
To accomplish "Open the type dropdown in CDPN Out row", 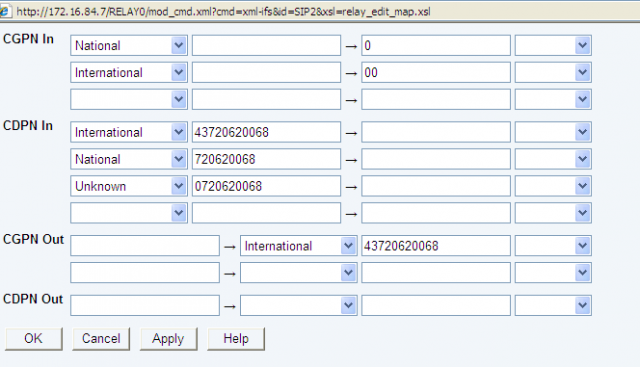I will [x=298, y=305].
